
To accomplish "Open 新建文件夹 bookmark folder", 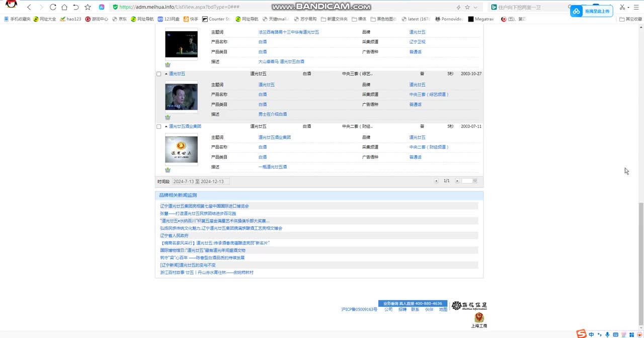I will 334,19.
